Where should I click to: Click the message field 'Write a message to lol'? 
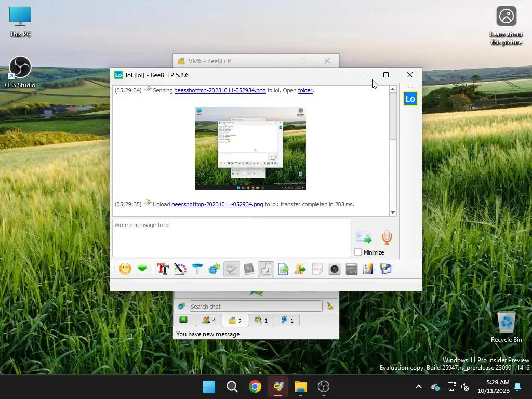232,238
